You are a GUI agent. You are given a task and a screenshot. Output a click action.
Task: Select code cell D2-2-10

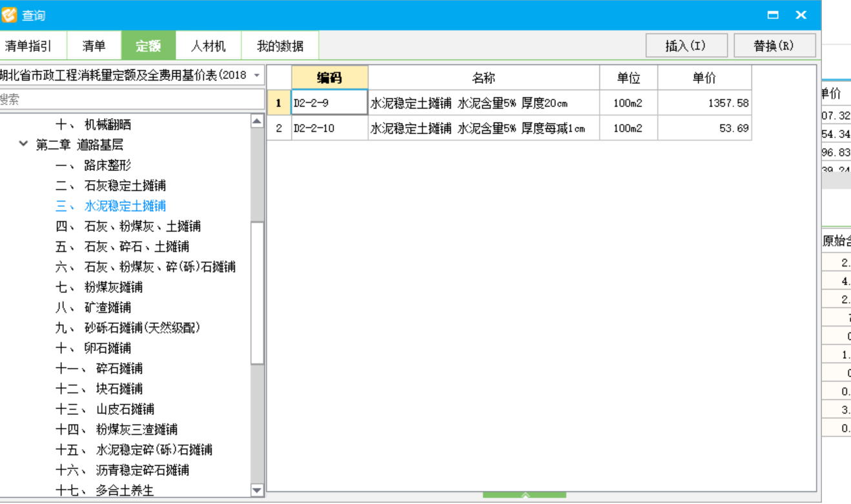[329, 128]
